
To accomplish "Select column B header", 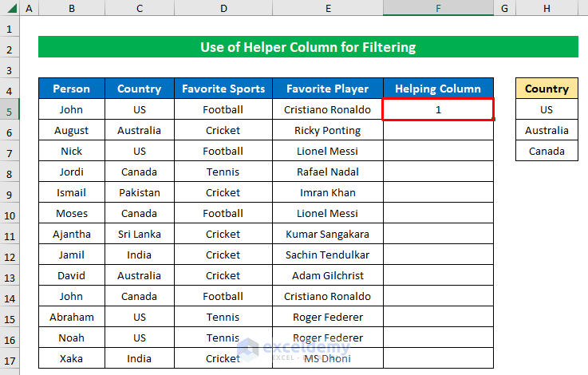I will click(x=71, y=8).
